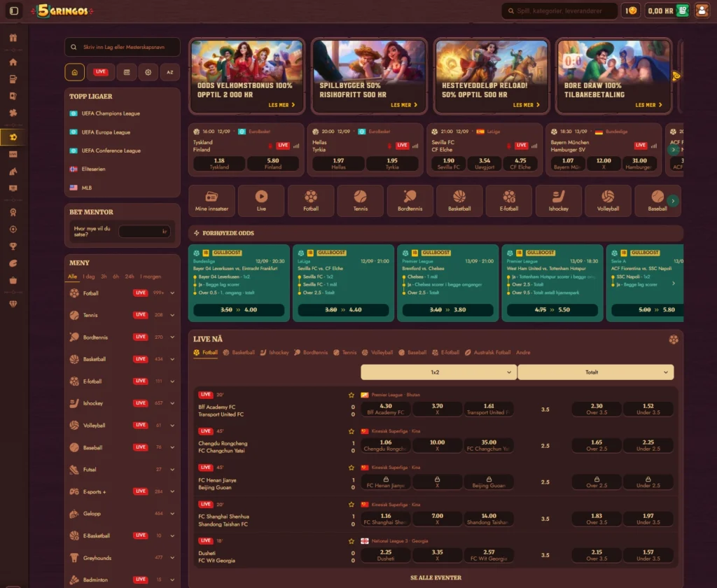The height and width of the screenshot is (588, 717).
Task: Pick Over 3.5 at 2.30 for Bff Academy
Action: click(x=597, y=409)
